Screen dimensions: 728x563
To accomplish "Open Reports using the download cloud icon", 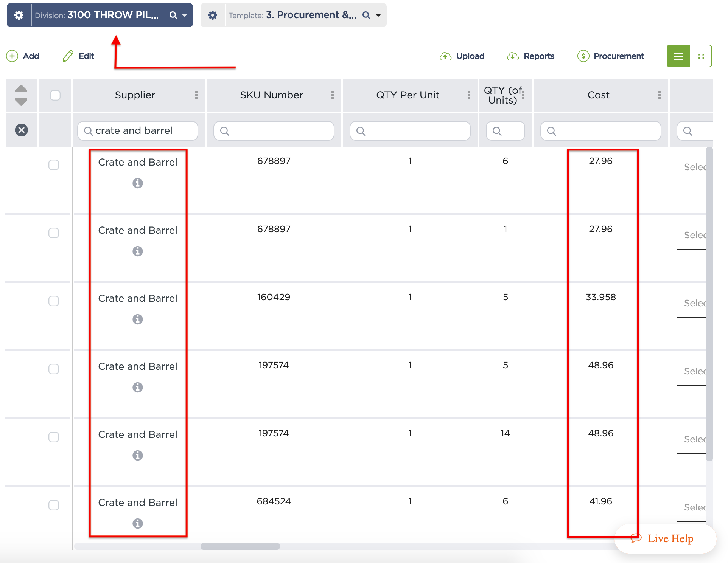I will tap(513, 56).
